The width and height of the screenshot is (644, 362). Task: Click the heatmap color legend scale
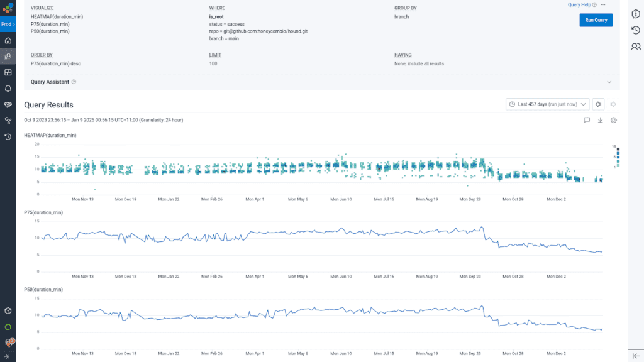pyautogui.click(x=618, y=155)
